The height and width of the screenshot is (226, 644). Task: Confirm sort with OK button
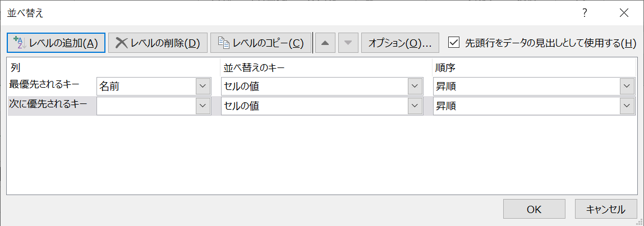pos(535,209)
